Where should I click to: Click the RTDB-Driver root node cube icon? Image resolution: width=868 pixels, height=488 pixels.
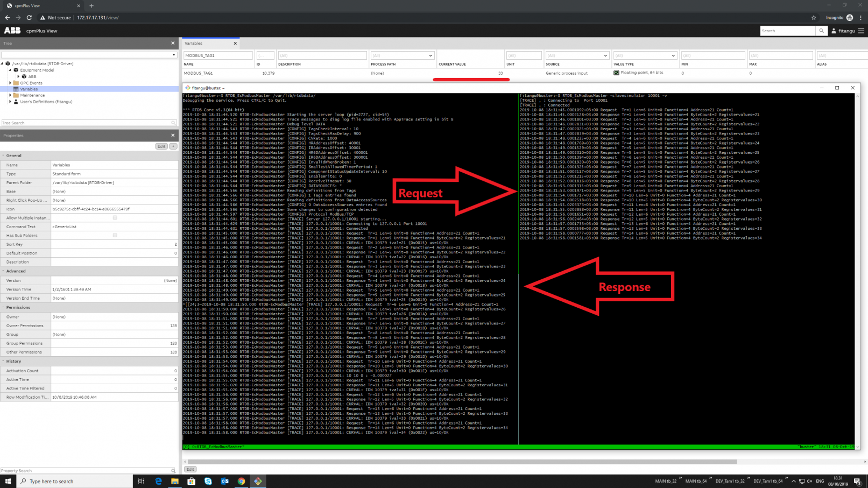point(8,63)
